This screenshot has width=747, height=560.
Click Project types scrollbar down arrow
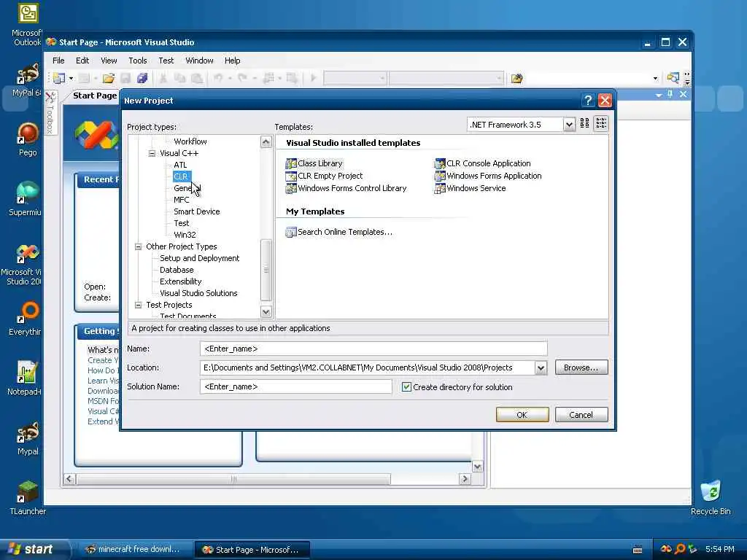point(266,312)
